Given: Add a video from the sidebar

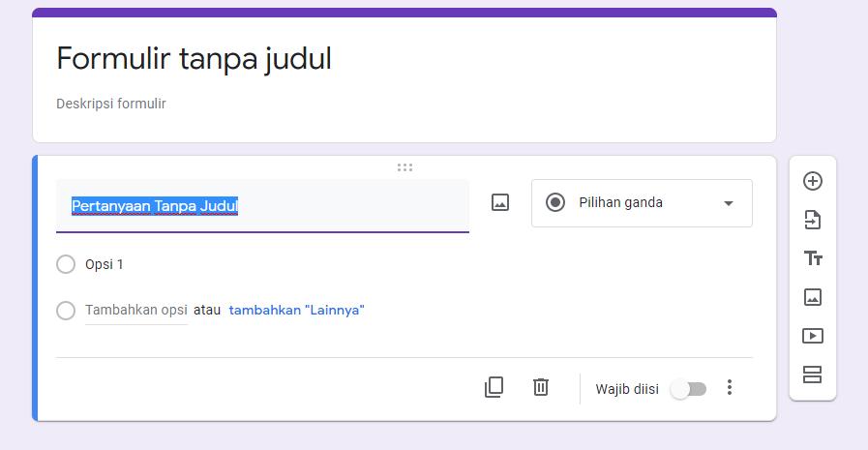Looking at the screenshot, I should point(812,336).
